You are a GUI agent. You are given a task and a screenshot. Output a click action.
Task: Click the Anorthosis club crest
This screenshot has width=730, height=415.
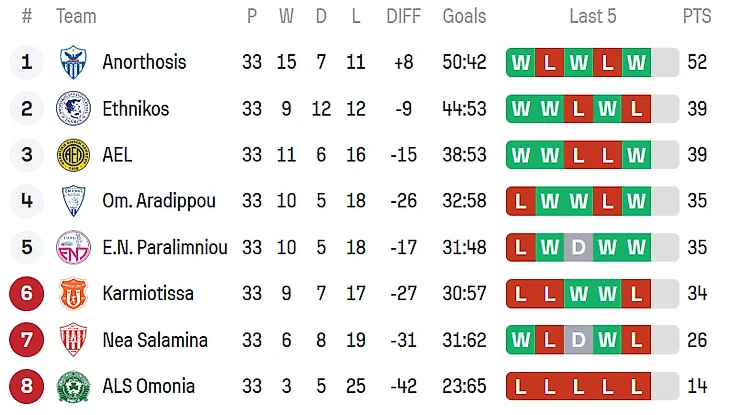pos(74,62)
